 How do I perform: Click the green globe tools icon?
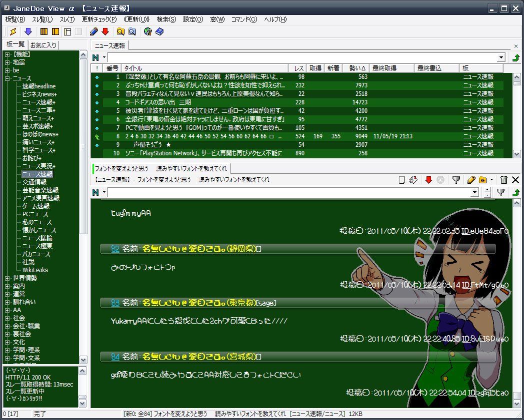click(147, 31)
